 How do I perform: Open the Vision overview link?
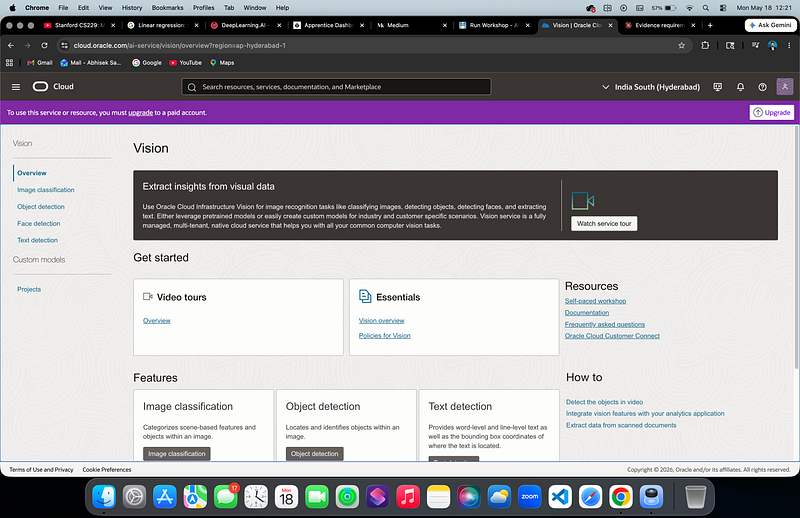point(381,320)
